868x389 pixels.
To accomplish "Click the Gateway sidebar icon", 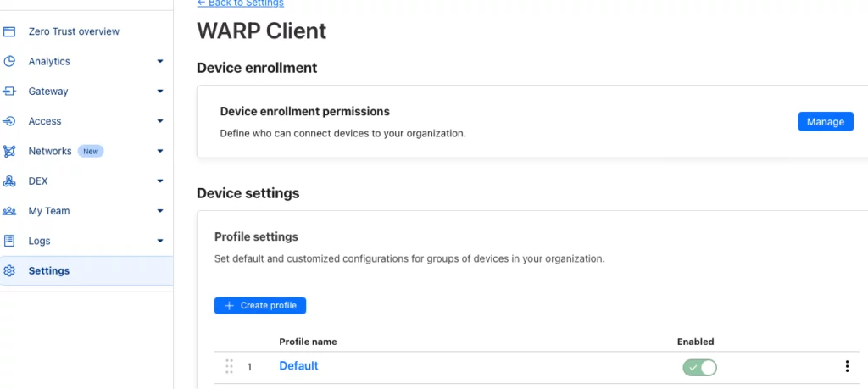I will (x=8, y=92).
